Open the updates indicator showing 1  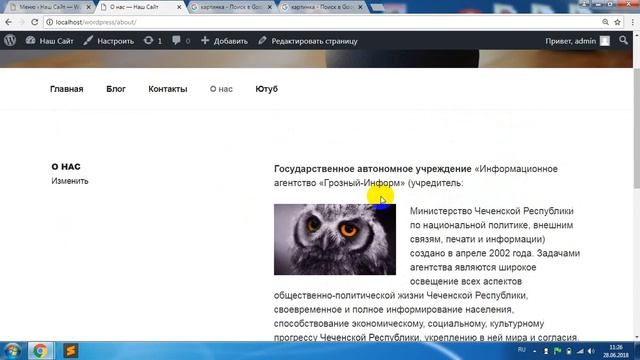click(153, 41)
